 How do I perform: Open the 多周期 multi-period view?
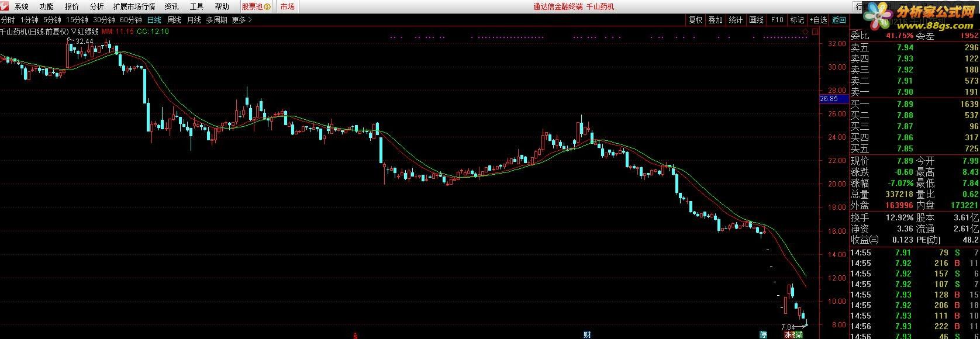(x=216, y=20)
